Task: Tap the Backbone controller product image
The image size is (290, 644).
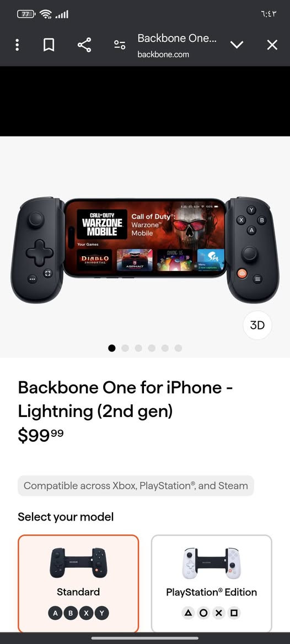Action: (145, 250)
